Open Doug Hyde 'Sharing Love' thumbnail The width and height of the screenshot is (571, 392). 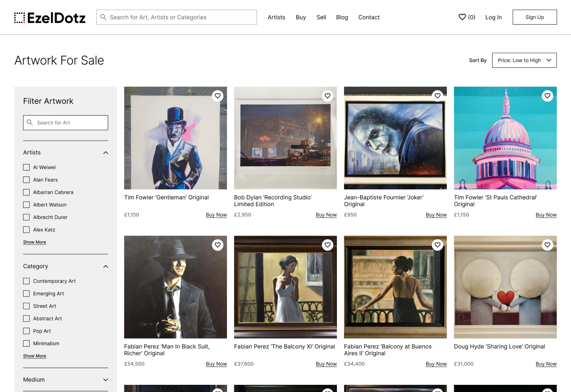coord(505,287)
